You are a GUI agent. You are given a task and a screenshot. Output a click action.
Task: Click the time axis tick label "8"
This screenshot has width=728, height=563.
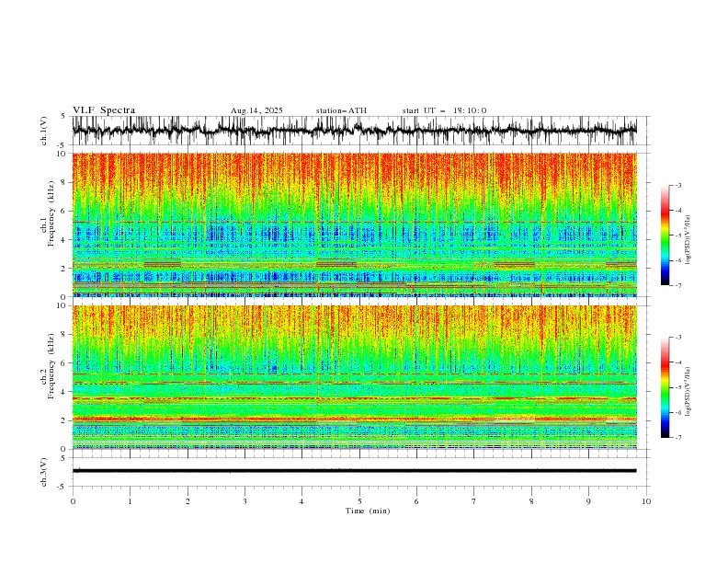point(531,501)
